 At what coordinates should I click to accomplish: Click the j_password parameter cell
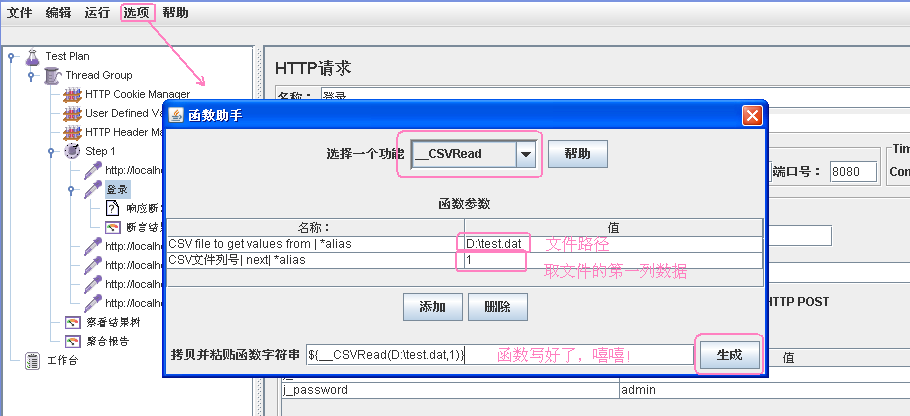pos(450,390)
